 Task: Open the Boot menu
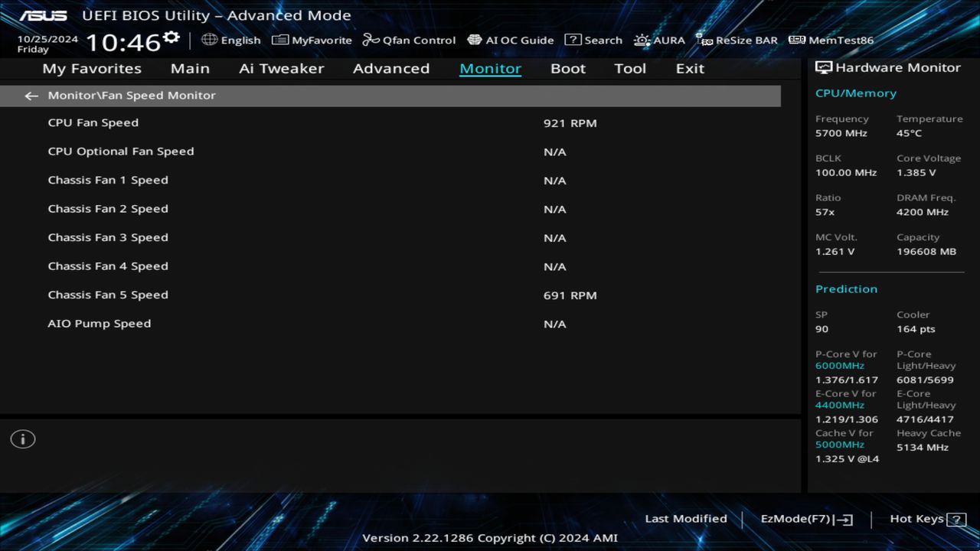(567, 68)
